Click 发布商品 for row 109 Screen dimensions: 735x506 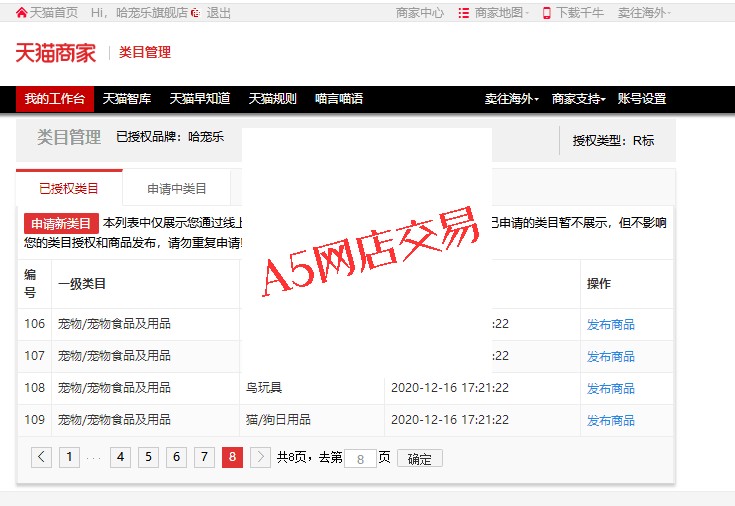[x=610, y=421]
